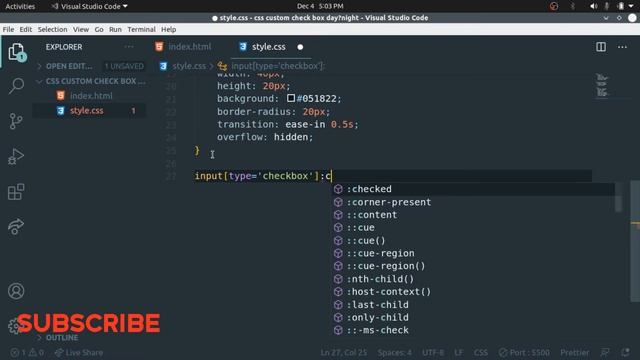Click Port : 5500 Live Server status
This screenshot has height=360, width=640.
524,352
